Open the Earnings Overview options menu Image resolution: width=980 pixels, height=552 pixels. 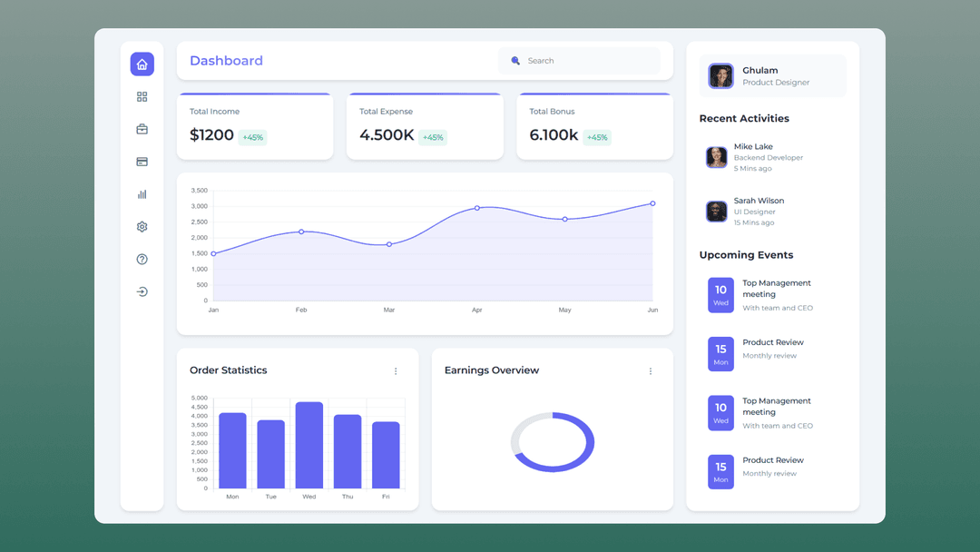click(651, 370)
